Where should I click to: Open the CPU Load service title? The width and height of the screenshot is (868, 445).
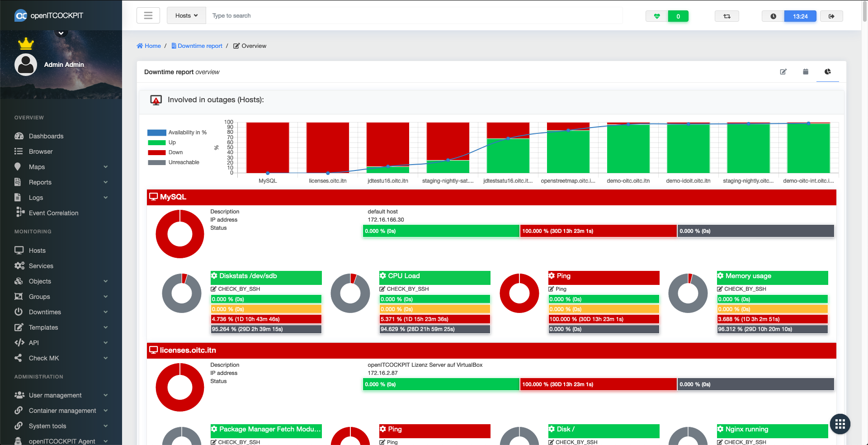click(x=404, y=276)
